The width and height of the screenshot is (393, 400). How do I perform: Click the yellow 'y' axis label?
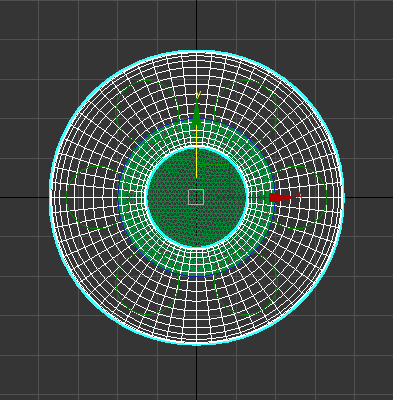pos(198,95)
